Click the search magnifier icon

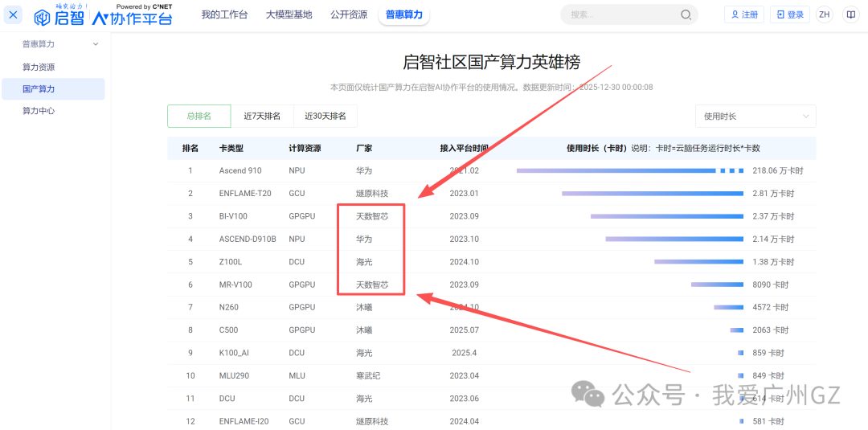point(686,14)
